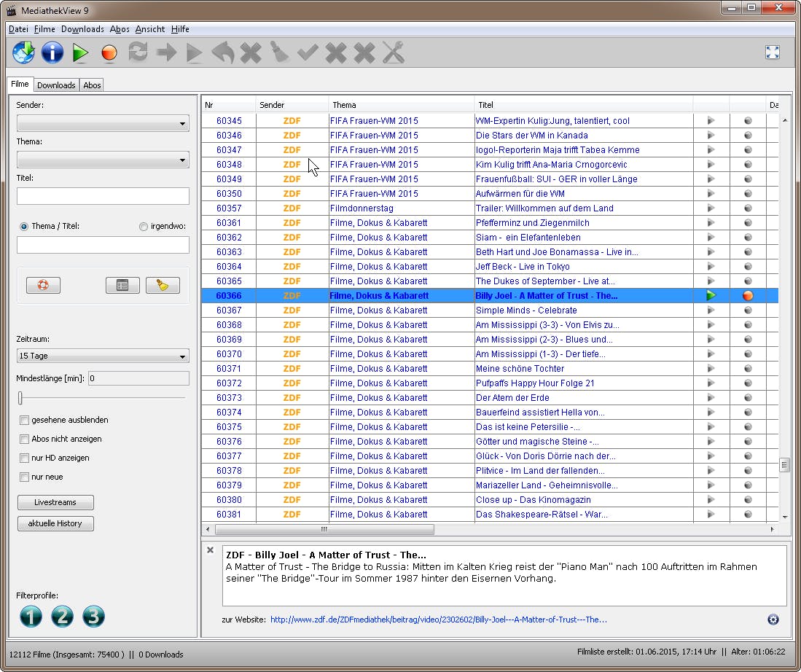Viewport: 801px width, 672px height.
Task: Open the Hilfe menu
Action: pyautogui.click(x=180, y=29)
